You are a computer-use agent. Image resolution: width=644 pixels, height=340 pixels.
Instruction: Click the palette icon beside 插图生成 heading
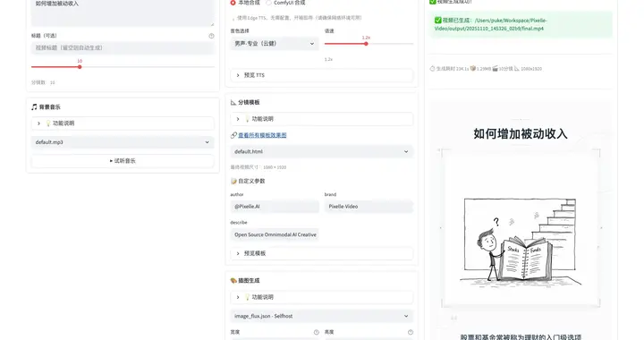click(233, 281)
